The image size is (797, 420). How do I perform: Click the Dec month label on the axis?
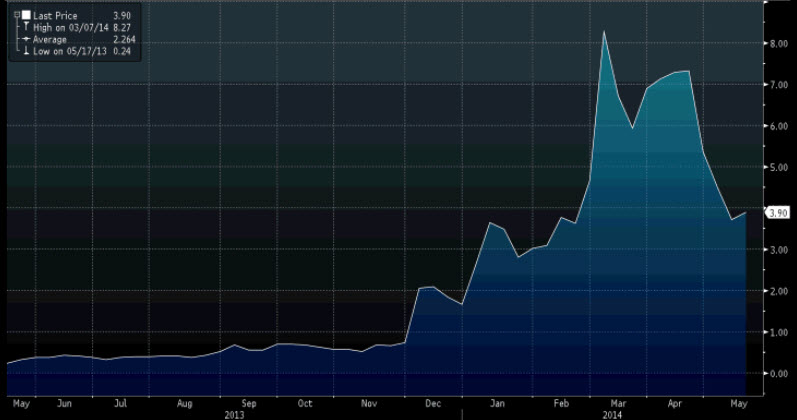click(433, 403)
